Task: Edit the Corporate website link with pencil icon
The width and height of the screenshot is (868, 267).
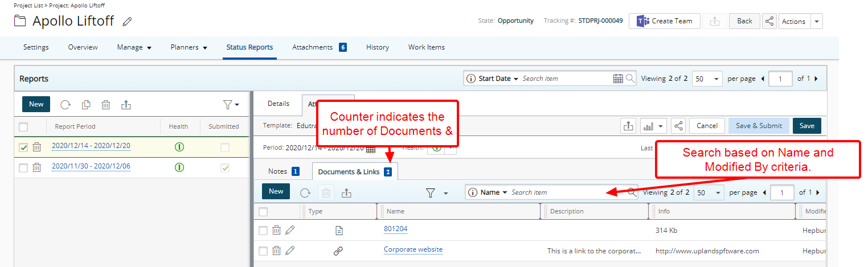Action: 290,250
